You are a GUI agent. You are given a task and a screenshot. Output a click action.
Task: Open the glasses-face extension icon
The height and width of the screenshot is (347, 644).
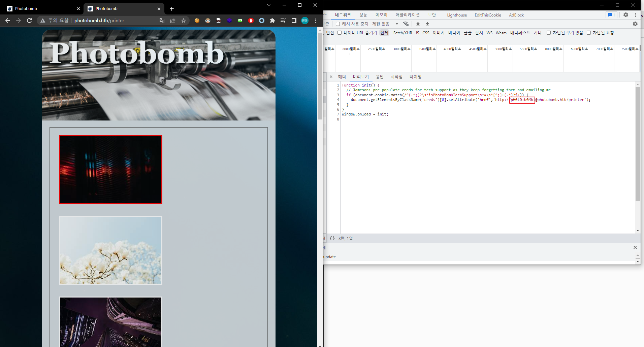(208, 21)
